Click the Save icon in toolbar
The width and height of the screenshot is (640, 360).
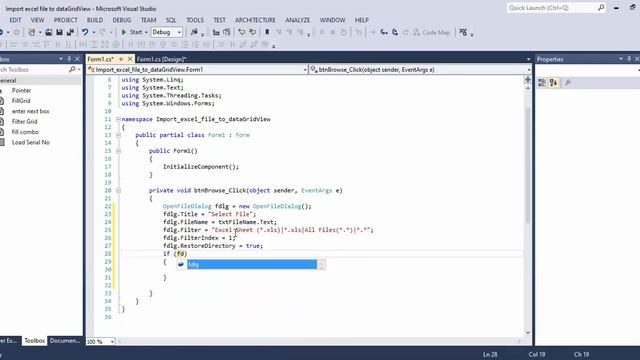coord(60,32)
